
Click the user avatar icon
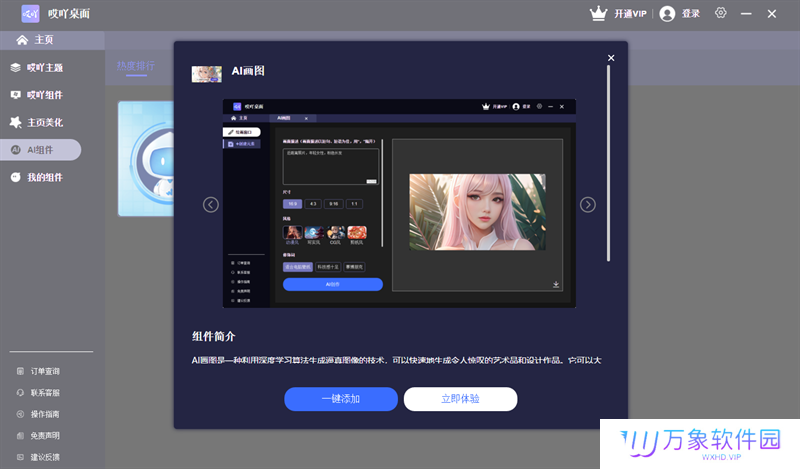[667, 14]
